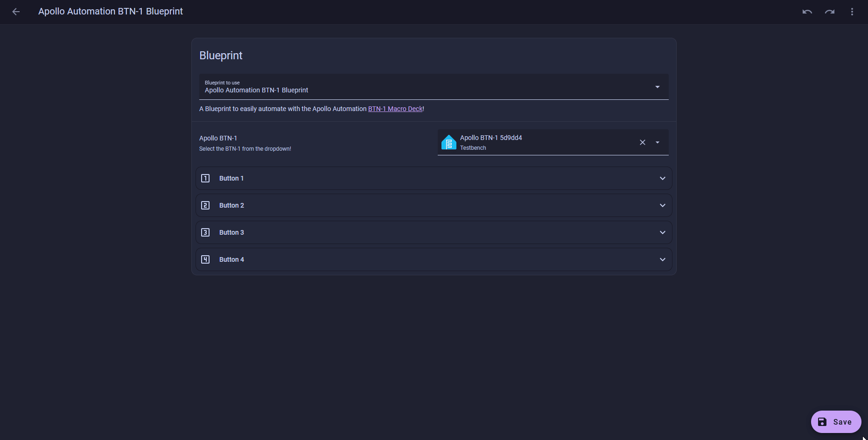Expand Button 1 section chevron
This screenshot has height=440, width=868.
(662, 178)
